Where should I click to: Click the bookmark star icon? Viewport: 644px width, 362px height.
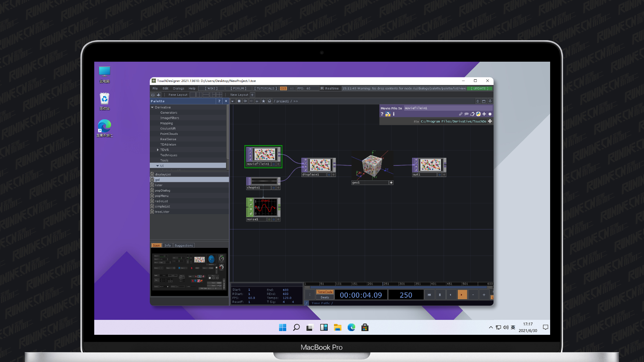click(x=263, y=101)
